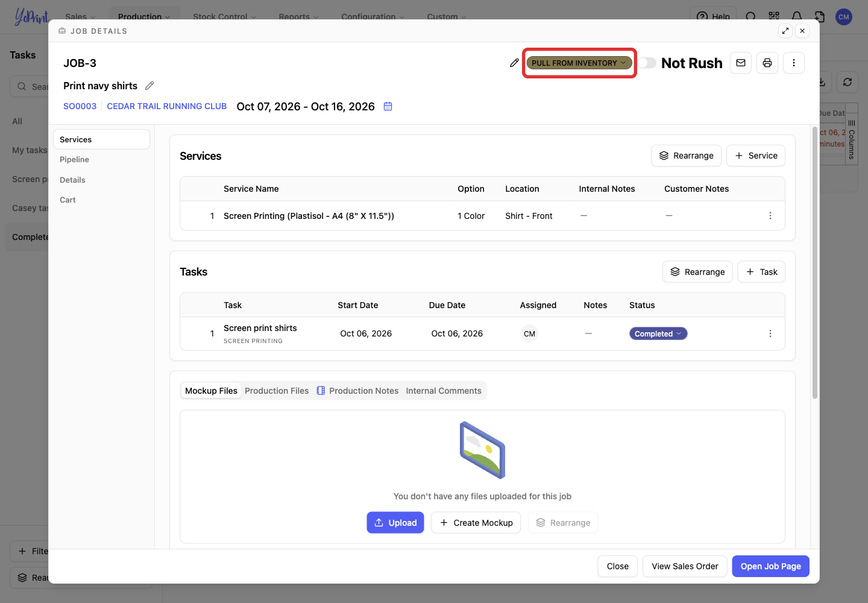Add a new Service
This screenshot has height=603, width=868.
[756, 156]
